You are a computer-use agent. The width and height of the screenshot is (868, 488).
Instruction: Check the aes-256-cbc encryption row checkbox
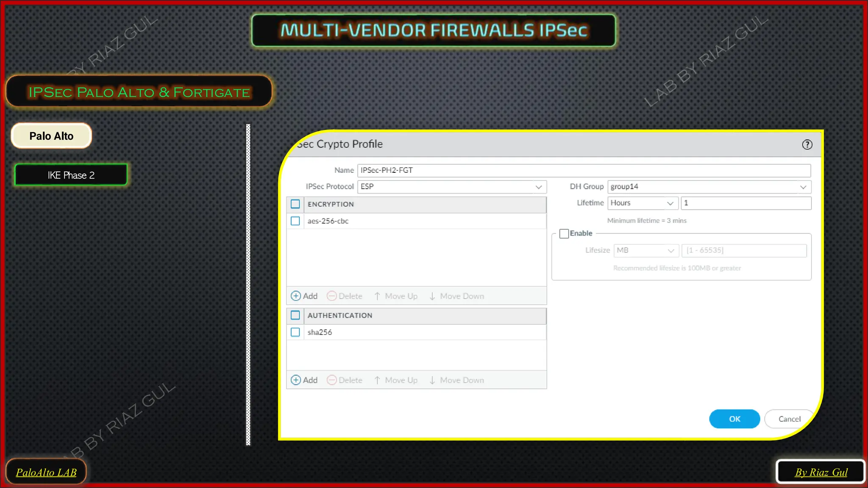[x=295, y=221]
